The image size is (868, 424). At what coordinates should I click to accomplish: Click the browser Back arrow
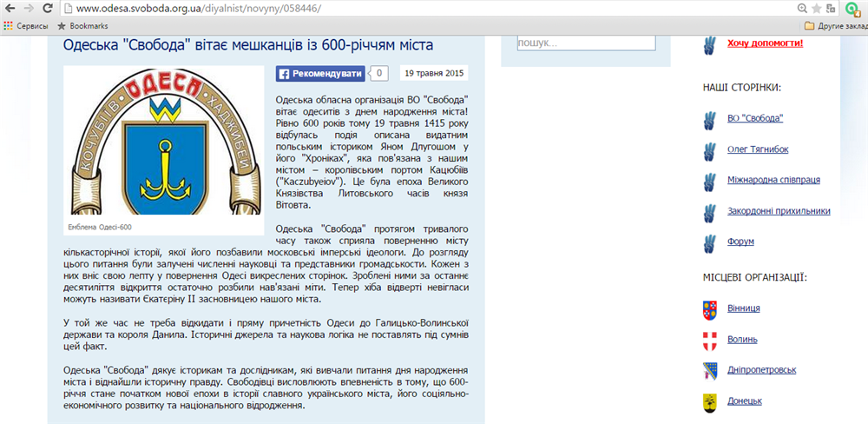10,9
